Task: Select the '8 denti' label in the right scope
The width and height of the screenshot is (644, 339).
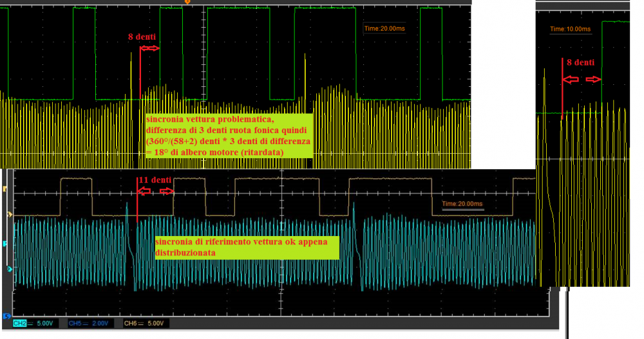Action: pos(580,62)
